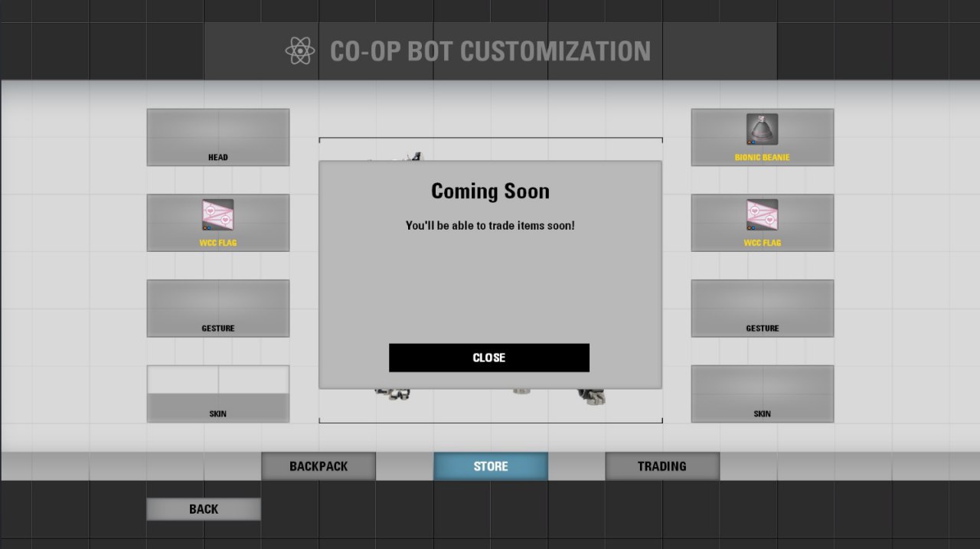Viewport: 980px width, 549px height.
Task: Select the left bot's Head slot
Action: click(218, 137)
